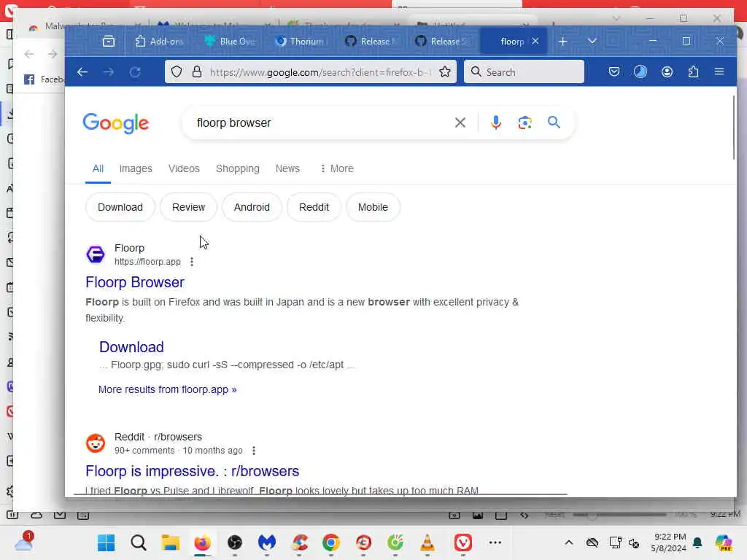Open Google Lens image search
This screenshot has height=560, width=747.
pyautogui.click(x=525, y=122)
